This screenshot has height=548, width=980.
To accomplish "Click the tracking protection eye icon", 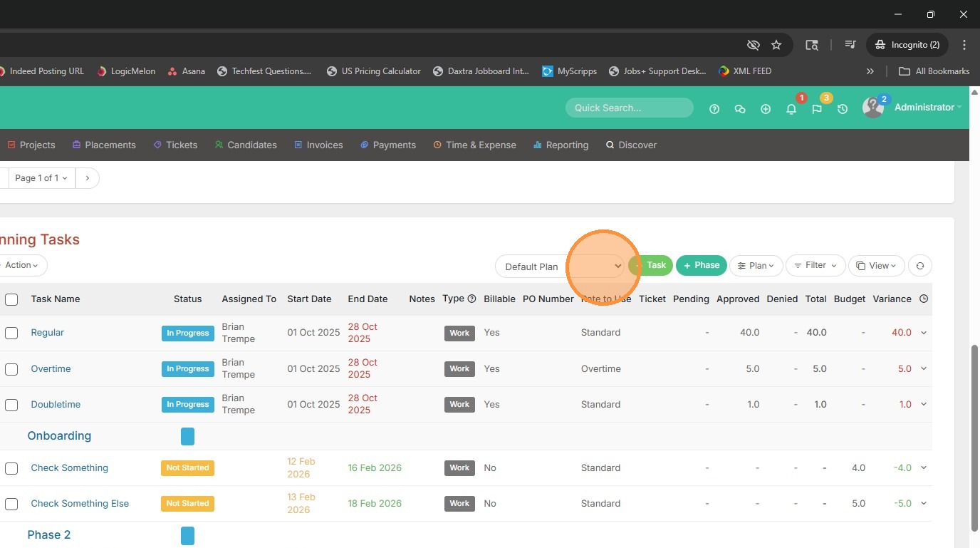I will point(753,45).
